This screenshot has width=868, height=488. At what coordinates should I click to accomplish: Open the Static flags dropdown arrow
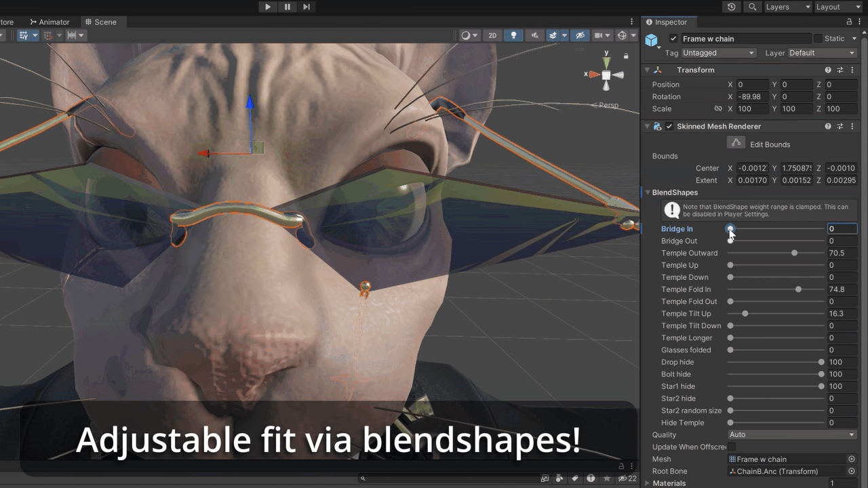point(854,39)
